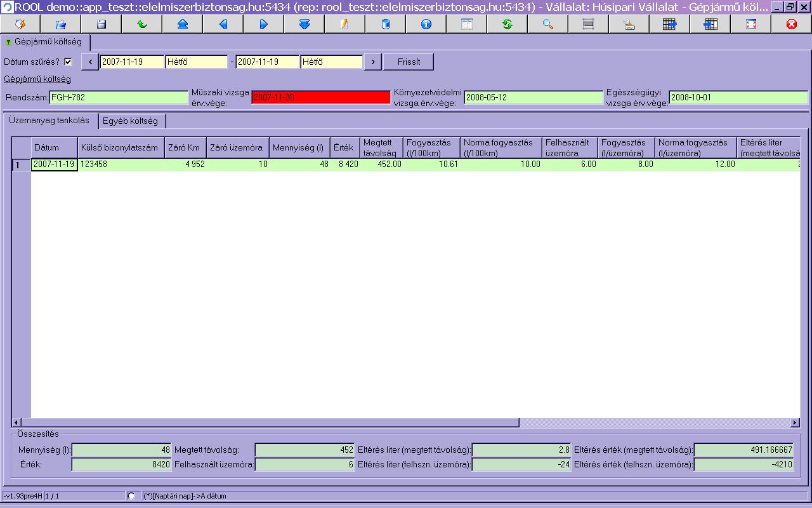Click the magnifier search toolbar icon
The width and height of the screenshot is (812, 508).
pyautogui.click(x=548, y=24)
